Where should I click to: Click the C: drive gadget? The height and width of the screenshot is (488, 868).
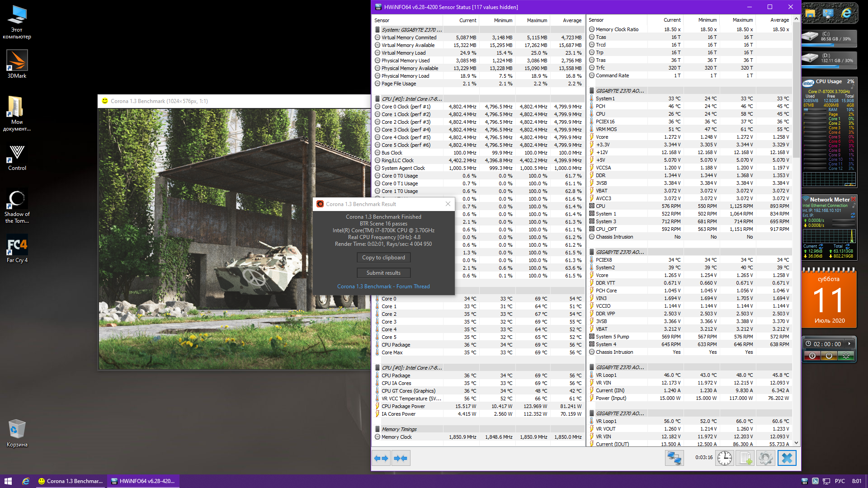[x=829, y=37]
